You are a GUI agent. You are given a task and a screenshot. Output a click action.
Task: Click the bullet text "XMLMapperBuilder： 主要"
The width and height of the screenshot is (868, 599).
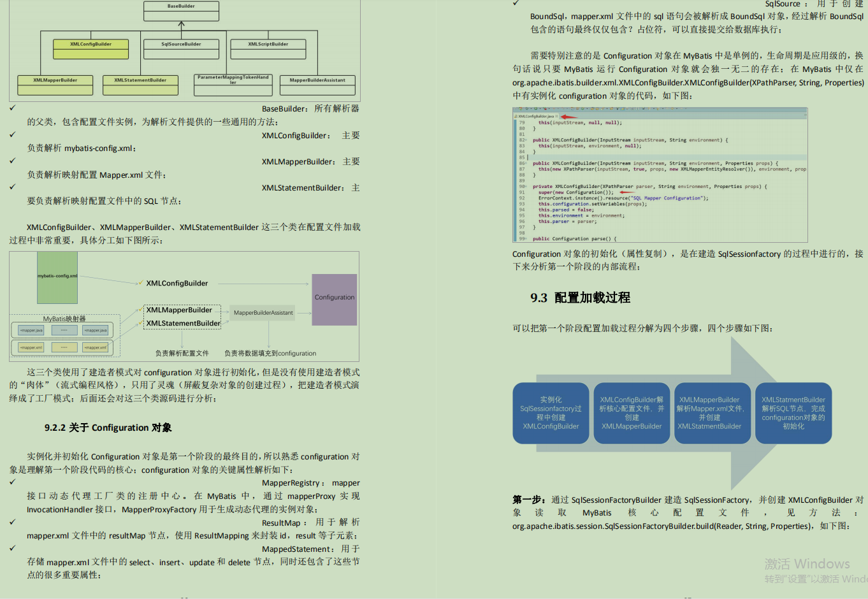(310, 162)
